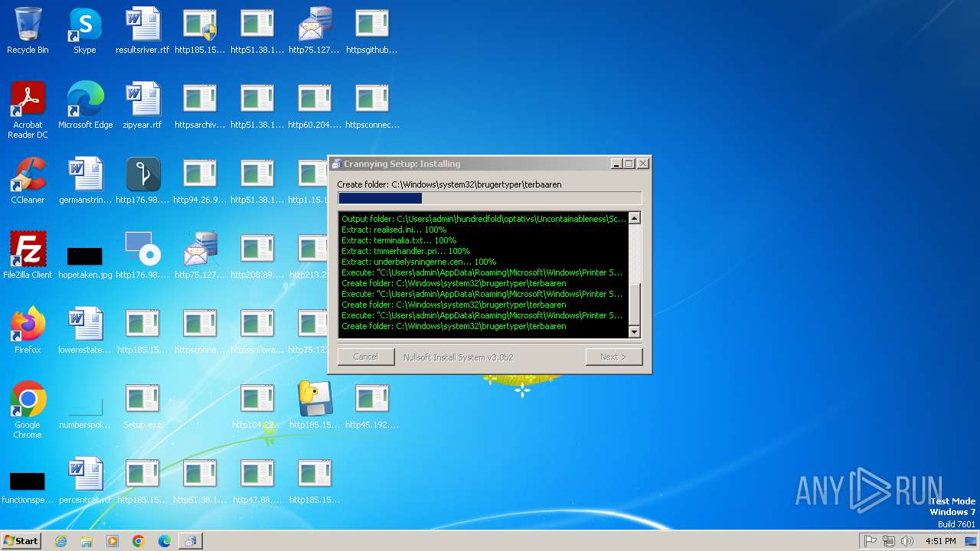This screenshot has height=551, width=980.
Task: Select log line 'Extract: terminalia.txt... 100%'
Action: pos(399,240)
